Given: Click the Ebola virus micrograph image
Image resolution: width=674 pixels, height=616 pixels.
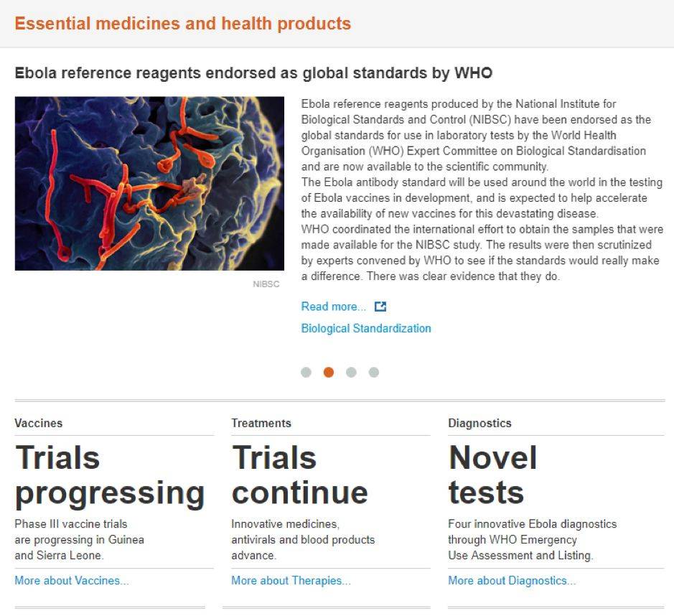Looking at the screenshot, I should pyautogui.click(x=149, y=184).
